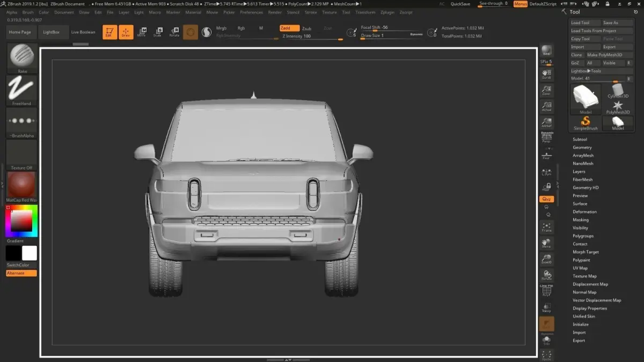The image size is (644, 362).
Task: Select the Cylinder3D tool thumbnail
Action: click(618, 91)
